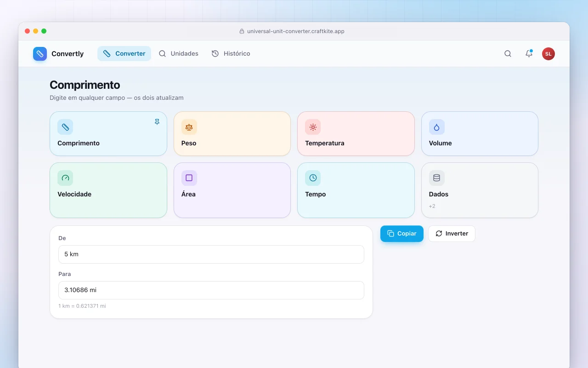Pick the Velocidade category card
The image size is (588, 368).
pyautogui.click(x=108, y=190)
